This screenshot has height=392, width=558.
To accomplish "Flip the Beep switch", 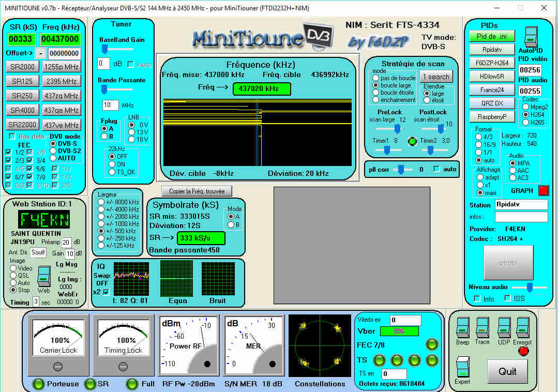I will click(463, 328).
